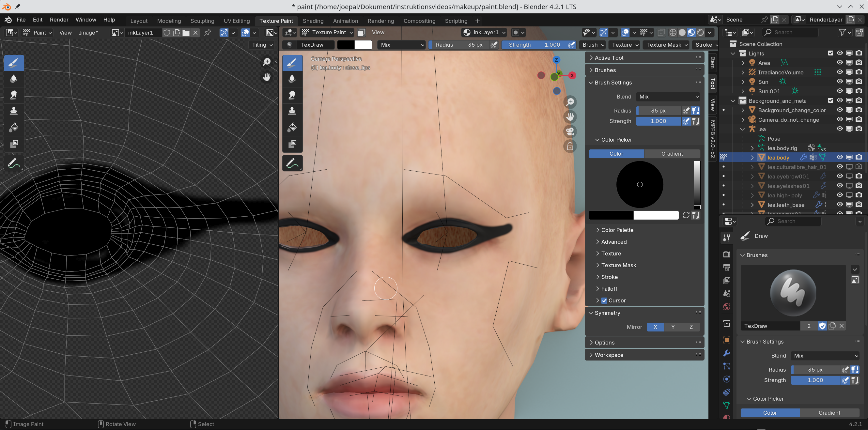Screen dimensions: 868x430
Task: Toggle visibility of lea.eyebrow001
Action: [x=839, y=176]
